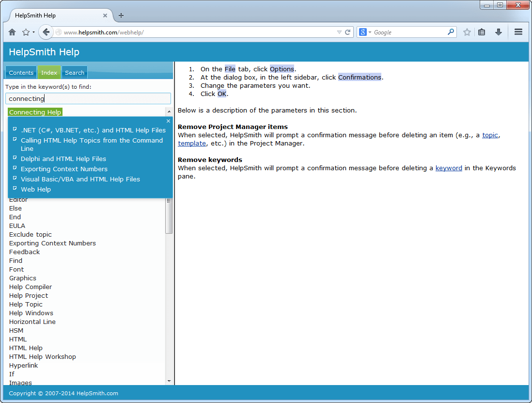The height and width of the screenshot is (403, 532).
Task: Open the browser hamburger menu
Action: pyautogui.click(x=518, y=32)
